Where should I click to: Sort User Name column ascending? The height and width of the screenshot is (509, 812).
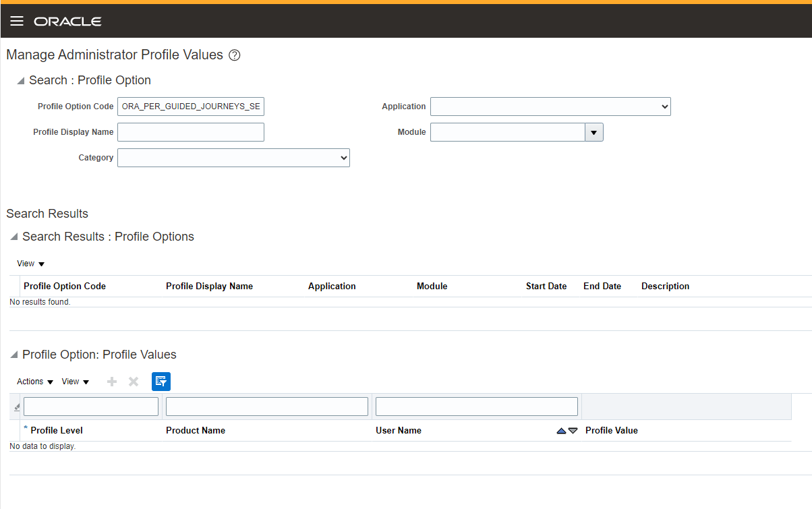(561, 430)
